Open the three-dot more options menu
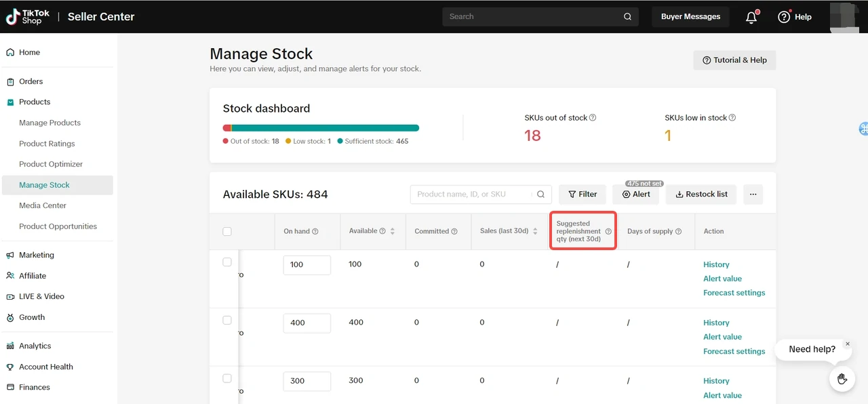 tap(753, 195)
